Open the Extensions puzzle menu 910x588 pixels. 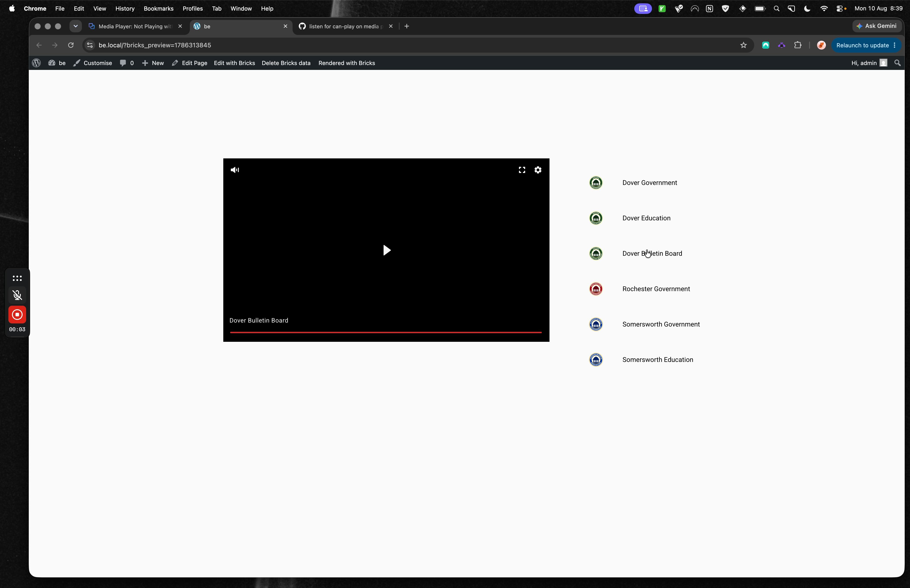pos(798,45)
